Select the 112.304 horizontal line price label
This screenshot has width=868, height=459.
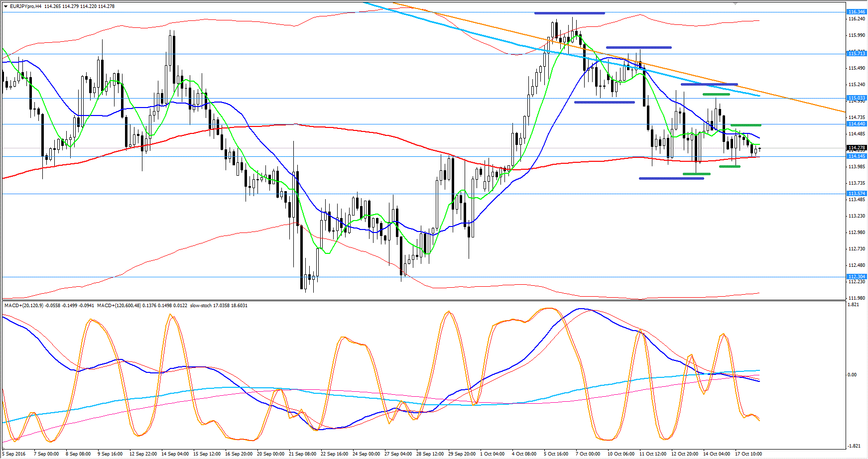click(x=857, y=277)
